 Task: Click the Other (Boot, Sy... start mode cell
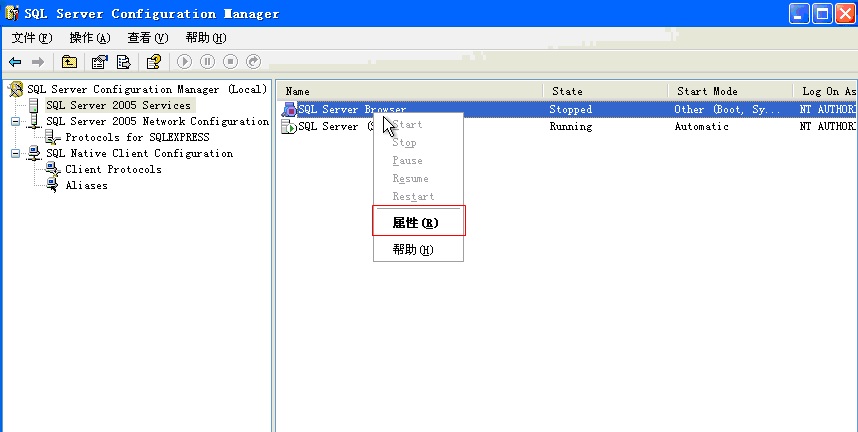coord(727,110)
